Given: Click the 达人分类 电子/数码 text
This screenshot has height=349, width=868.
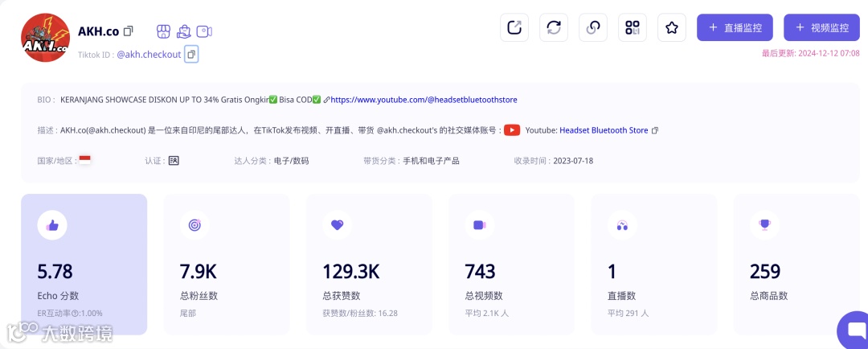Looking at the screenshot, I should pos(272,161).
